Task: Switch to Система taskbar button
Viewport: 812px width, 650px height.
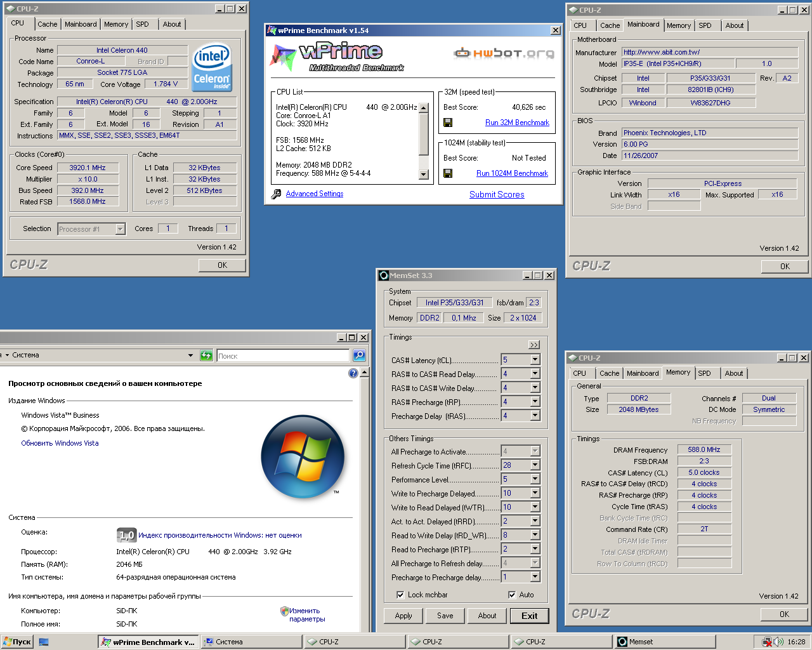Action: click(252, 642)
